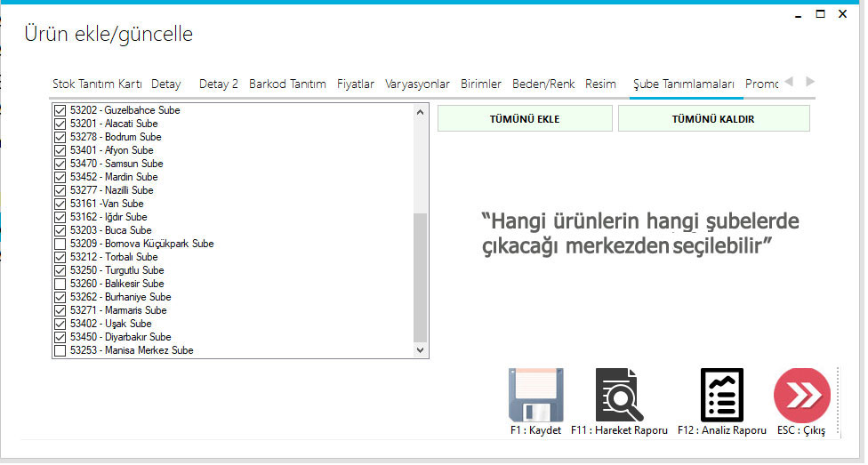Viewport: 868px width, 465px height.
Task: Toggle 53161 -Van Sube checkbox
Action: [60, 204]
